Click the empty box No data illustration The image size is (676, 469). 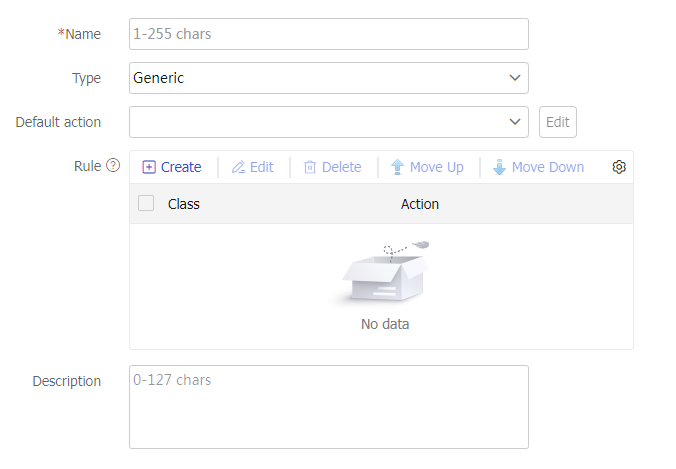pos(385,274)
